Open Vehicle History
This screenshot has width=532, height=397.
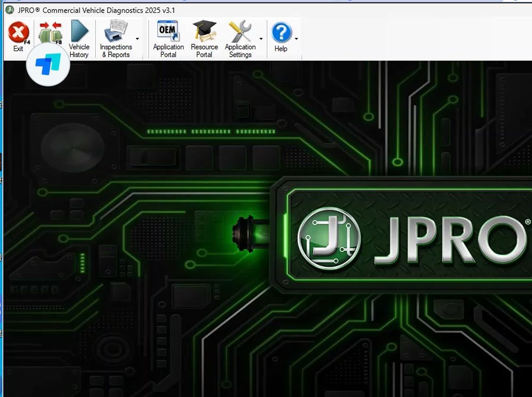pos(79,39)
